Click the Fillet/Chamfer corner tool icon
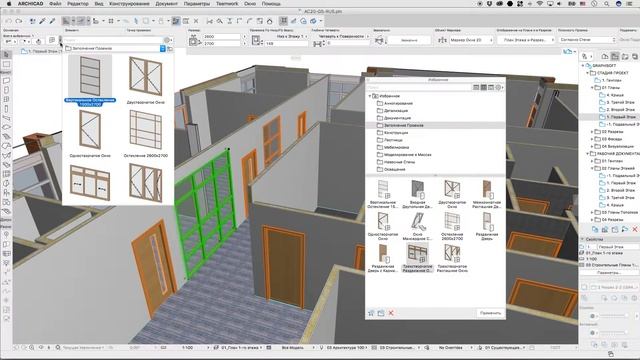The height and width of the screenshot is (360, 640). [249, 21]
